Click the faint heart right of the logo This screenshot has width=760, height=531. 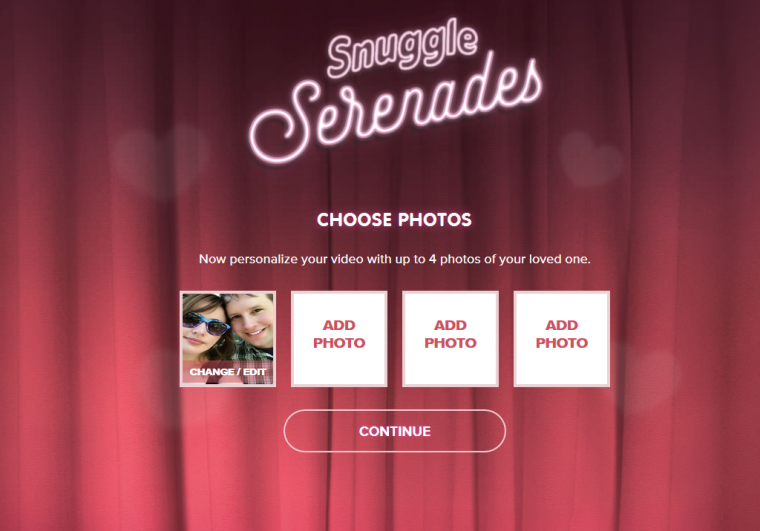point(590,159)
